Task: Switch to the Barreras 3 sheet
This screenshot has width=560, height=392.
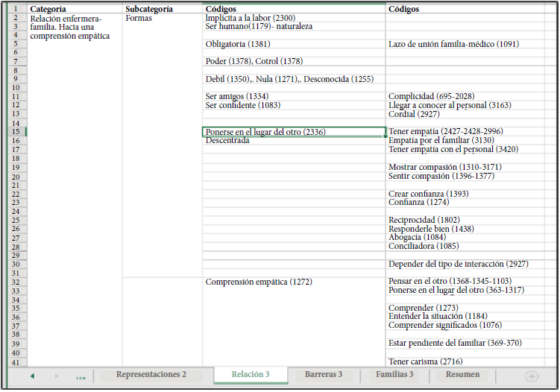Action: [324, 375]
